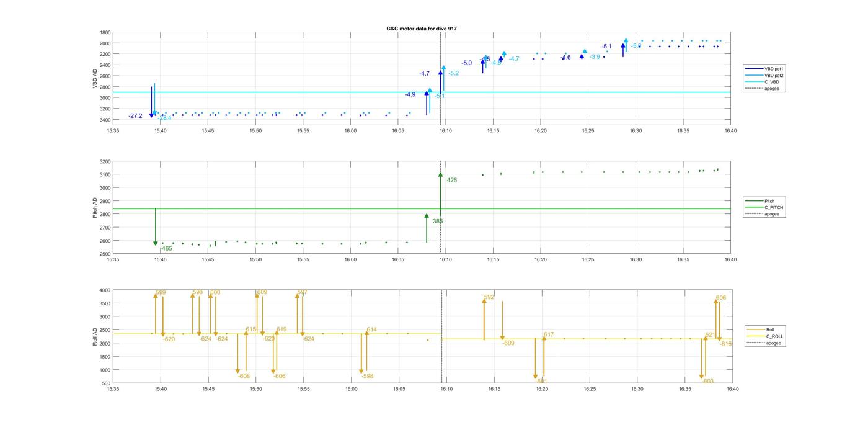Click the '1500' y-axis tick label

[x=105, y=357]
